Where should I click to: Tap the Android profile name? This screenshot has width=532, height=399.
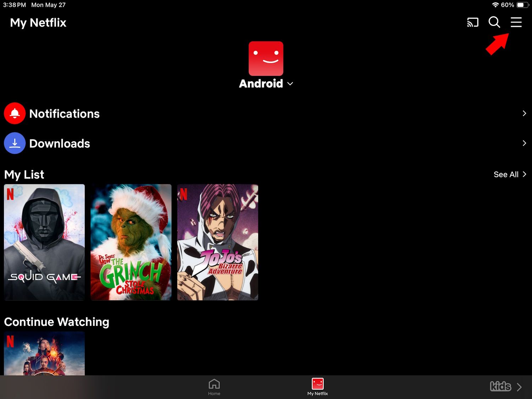tap(261, 84)
